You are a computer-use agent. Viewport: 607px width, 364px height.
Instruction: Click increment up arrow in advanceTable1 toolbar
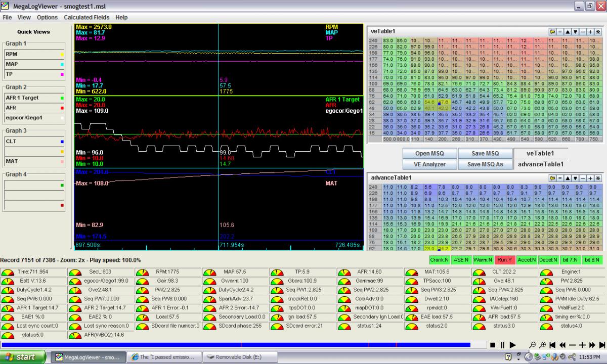[568, 178]
